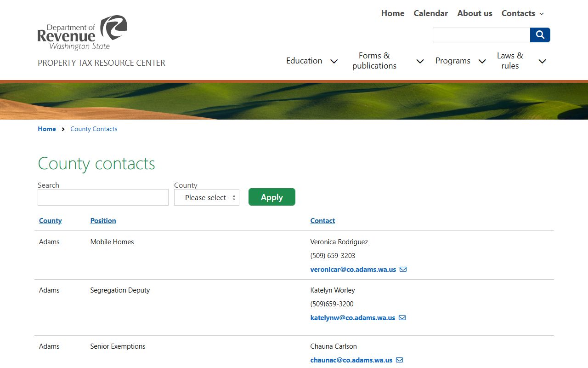Select the name Chauna Carlson
This screenshot has height=368, width=588.
334,346
